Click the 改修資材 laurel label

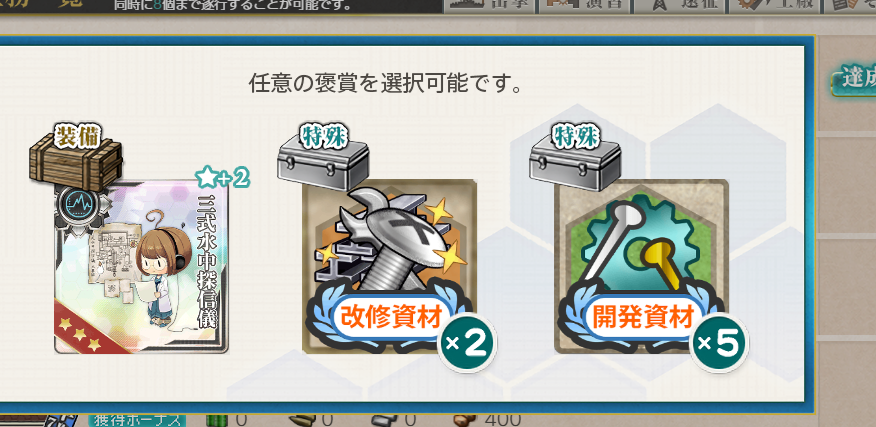click(x=389, y=319)
